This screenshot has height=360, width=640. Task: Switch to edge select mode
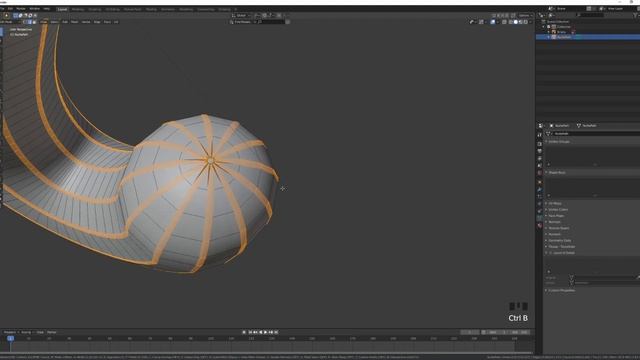[29, 22]
